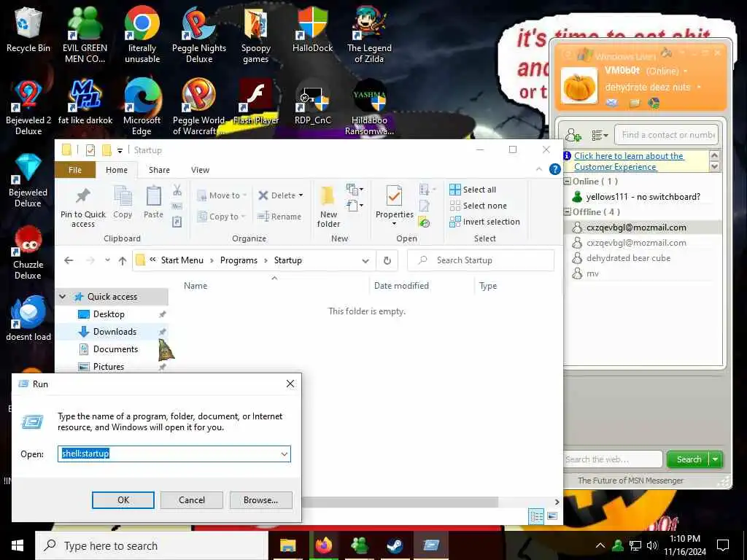Select the 'fat like darkok' desktop icon
Image resolution: width=747 pixels, height=560 pixels.
[x=85, y=102]
